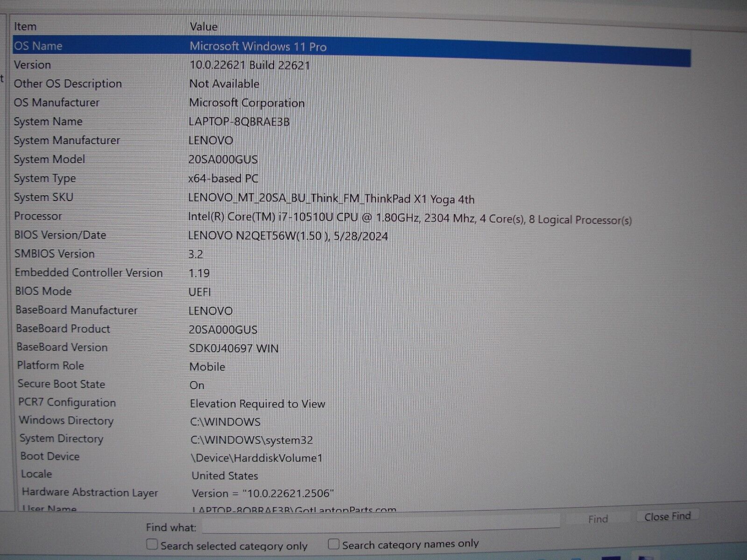Select the Secure Boot State item
The height and width of the screenshot is (560, 747).
coord(62,384)
